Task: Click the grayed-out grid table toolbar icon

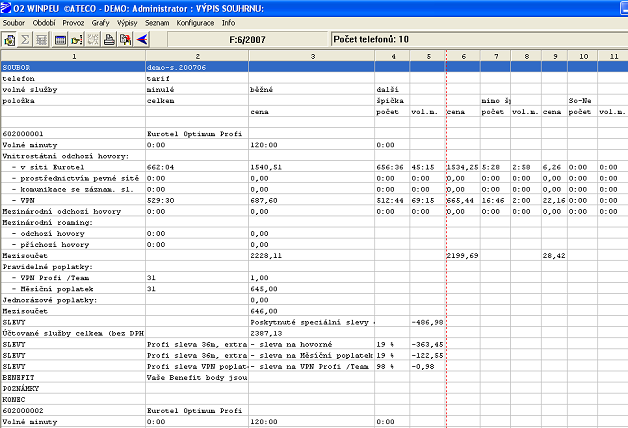Action: (x=41, y=40)
